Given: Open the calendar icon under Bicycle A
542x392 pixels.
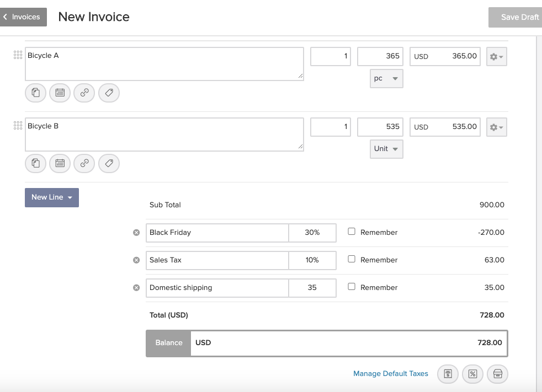Looking at the screenshot, I should 60,93.
